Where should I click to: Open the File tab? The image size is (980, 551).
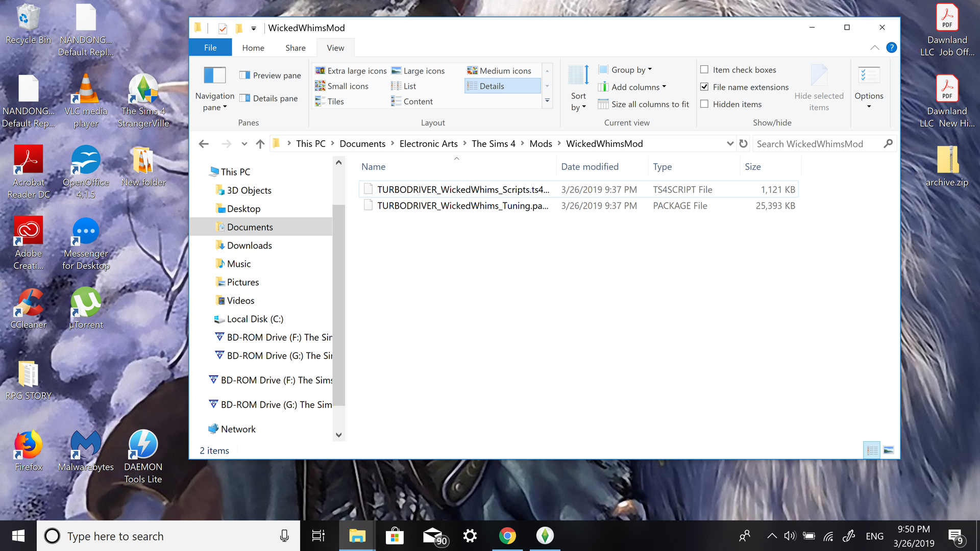tap(210, 47)
